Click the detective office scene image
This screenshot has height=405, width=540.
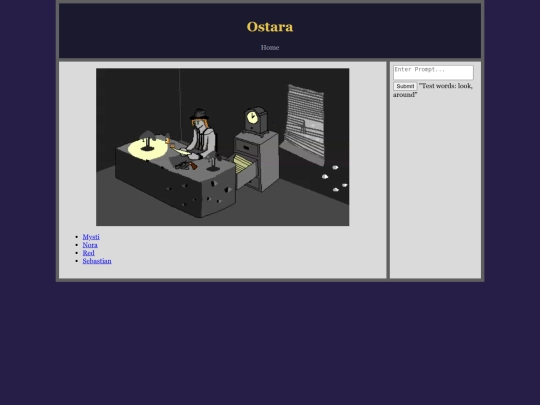[222, 147]
